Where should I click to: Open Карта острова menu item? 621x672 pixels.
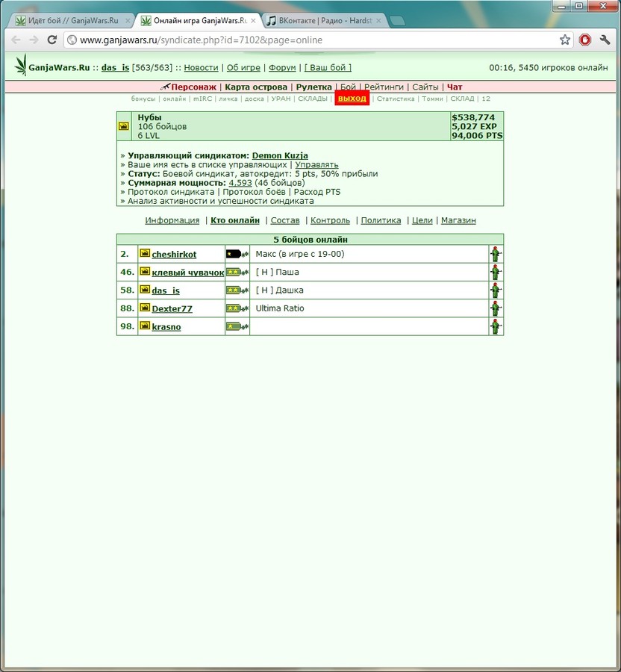pyautogui.click(x=256, y=87)
